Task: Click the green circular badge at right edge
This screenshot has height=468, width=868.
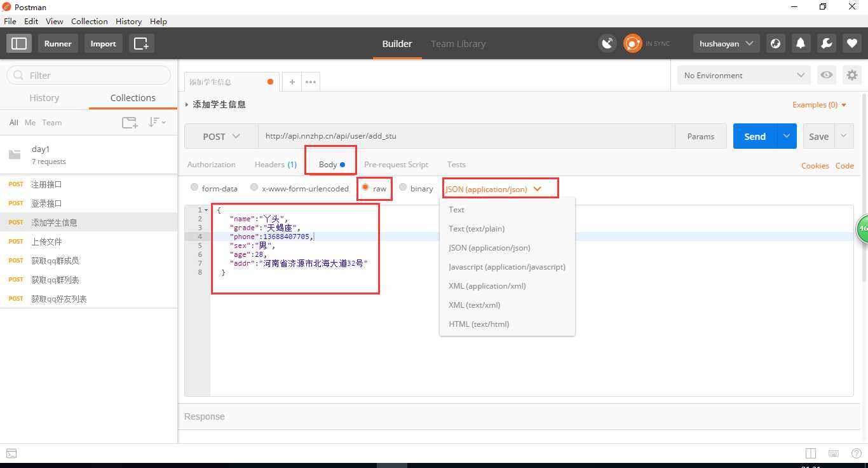Action: pos(862,228)
